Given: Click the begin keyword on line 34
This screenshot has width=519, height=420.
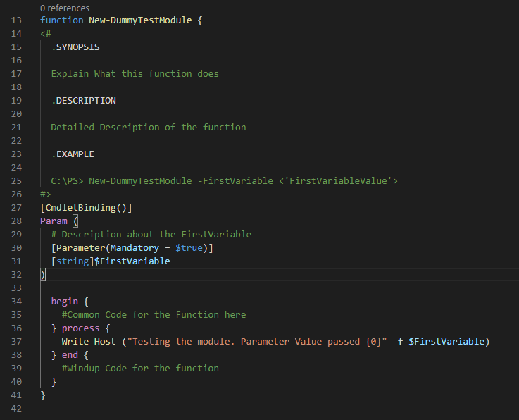Looking at the screenshot, I should click(64, 302).
